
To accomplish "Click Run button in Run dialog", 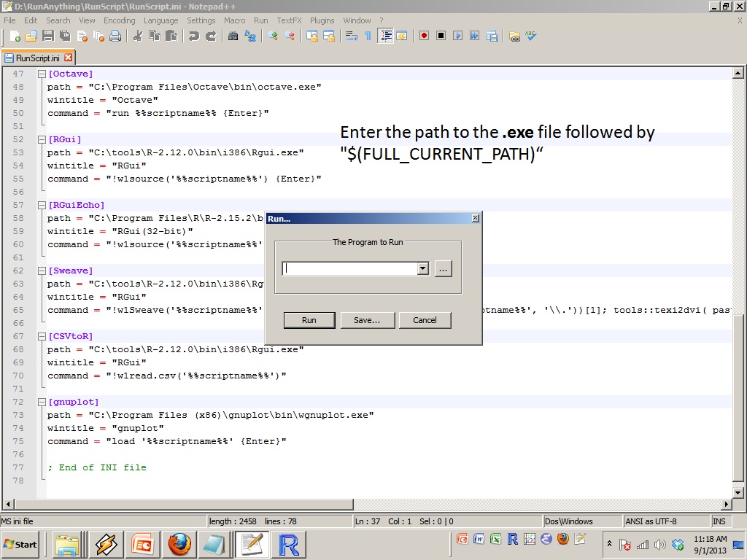I will (x=309, y=321).
